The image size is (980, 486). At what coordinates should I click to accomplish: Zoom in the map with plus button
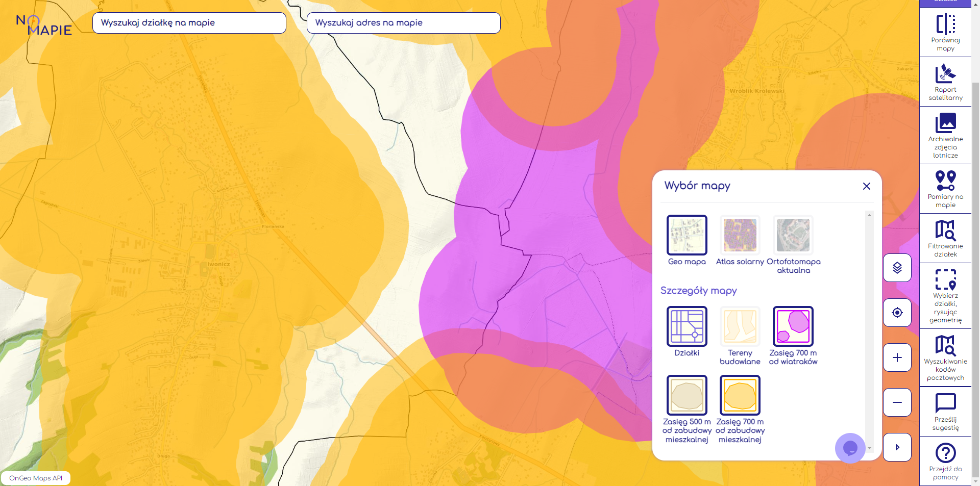pos(897,357)
